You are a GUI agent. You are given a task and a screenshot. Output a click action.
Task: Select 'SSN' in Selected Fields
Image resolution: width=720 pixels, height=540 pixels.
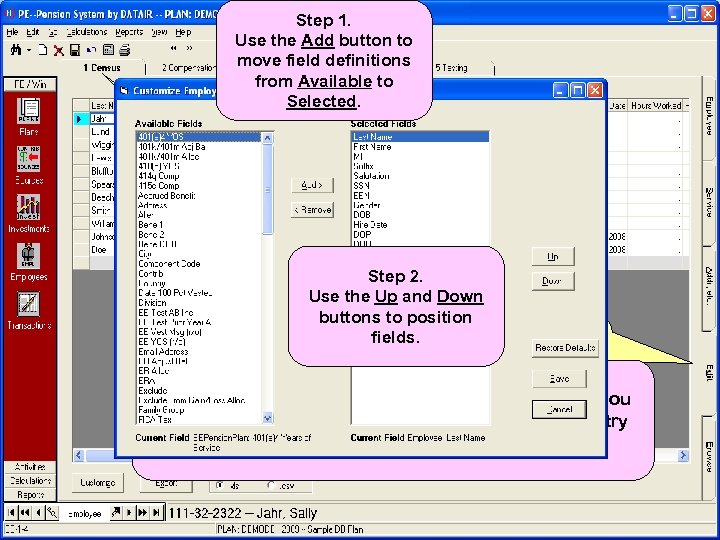click(420, 186)
